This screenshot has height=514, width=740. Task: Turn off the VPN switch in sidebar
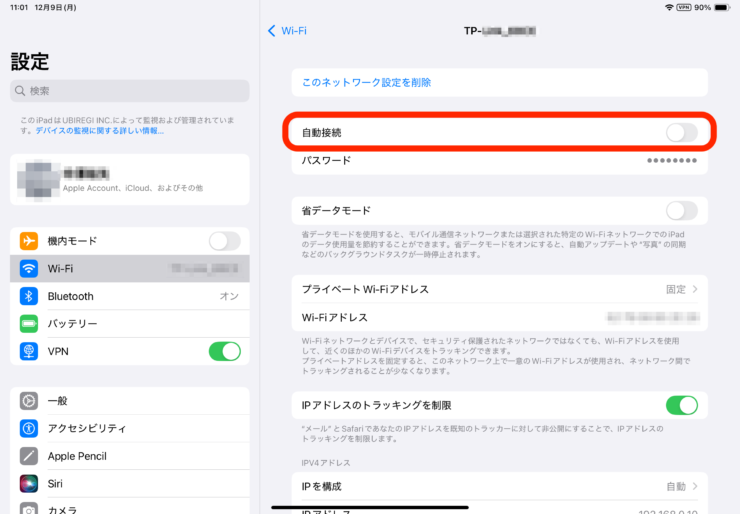(225, 351)
